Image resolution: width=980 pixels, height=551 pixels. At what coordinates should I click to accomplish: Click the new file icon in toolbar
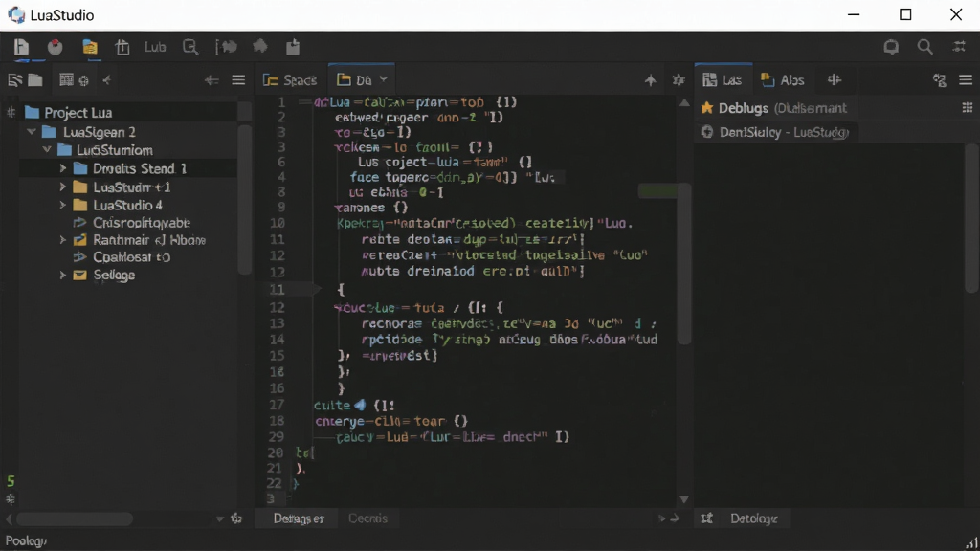point(21,47)
